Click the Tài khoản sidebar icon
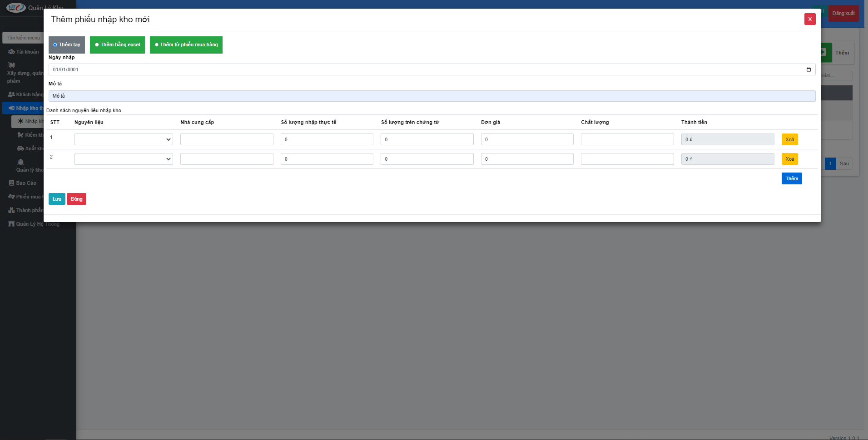The height and width of the screenshot is (440, 868). click(11, 52)
